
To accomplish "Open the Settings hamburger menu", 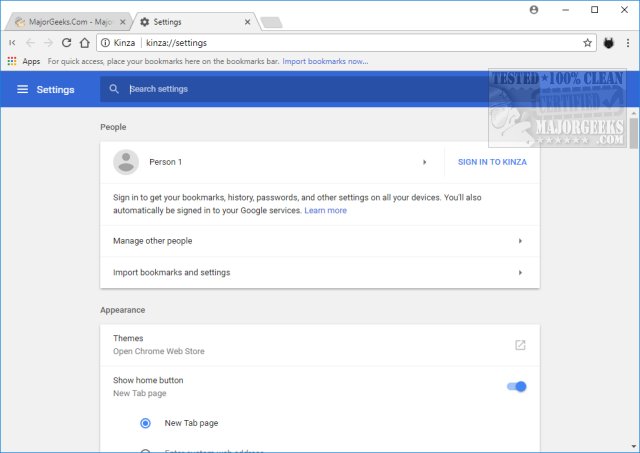I will [x=22, y=89].
